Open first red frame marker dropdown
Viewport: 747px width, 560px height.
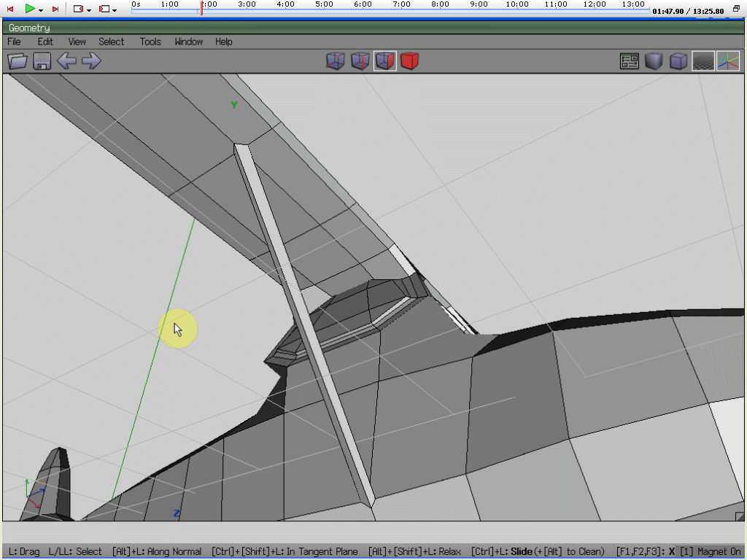89,10
